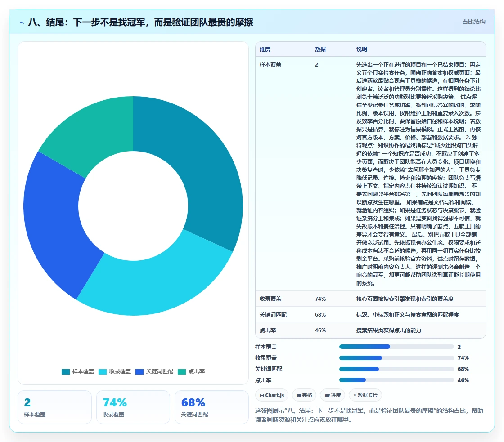This screenshot has height=442, width=504.
Task: Click the 占比结构 label in header
Action: [x=473, y=22]
